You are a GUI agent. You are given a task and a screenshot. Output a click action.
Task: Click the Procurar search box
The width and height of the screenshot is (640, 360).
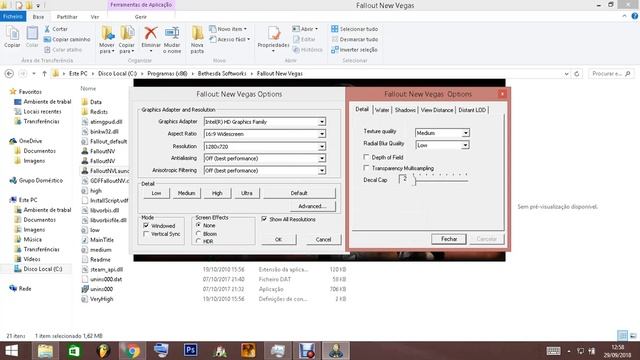coord(611,73)
